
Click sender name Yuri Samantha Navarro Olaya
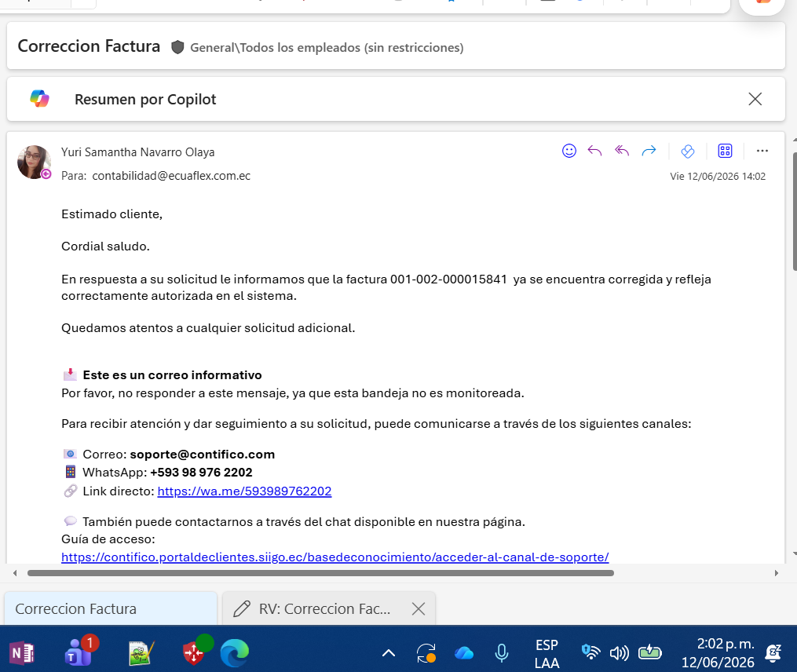[137, 152]
